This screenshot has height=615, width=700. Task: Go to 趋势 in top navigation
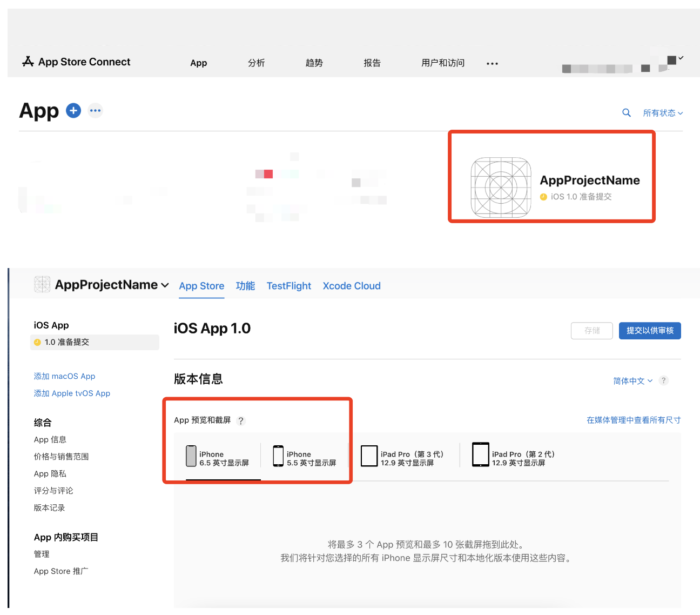click(314, 63)
